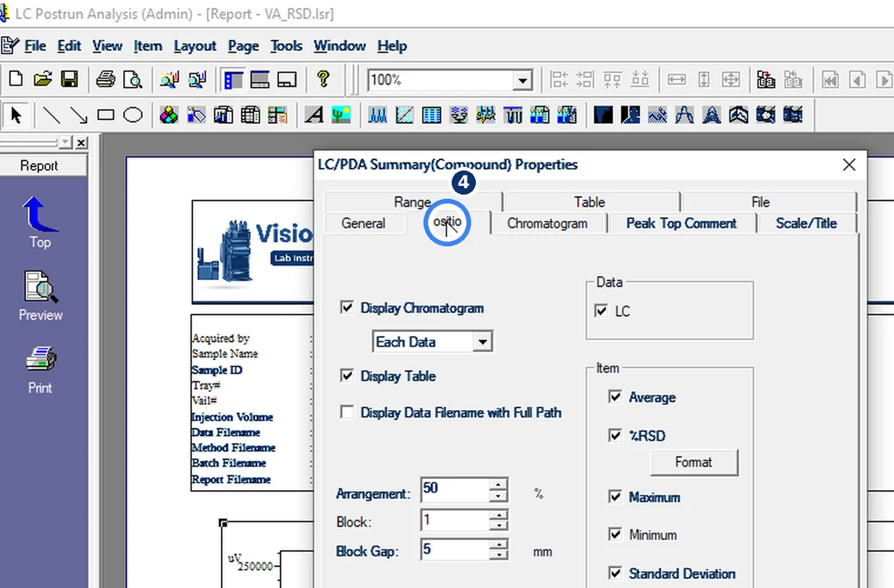The image size is (894, 588).
Task: Go to the first page navigation icon
Action: pyautogui.click(x=830, y=80)
